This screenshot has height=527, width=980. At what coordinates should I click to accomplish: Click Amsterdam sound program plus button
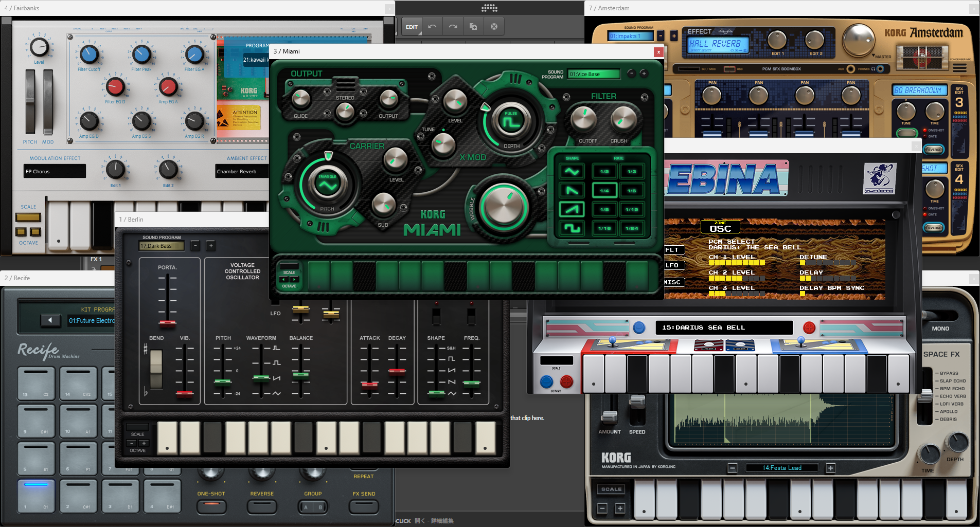(674, 36)
